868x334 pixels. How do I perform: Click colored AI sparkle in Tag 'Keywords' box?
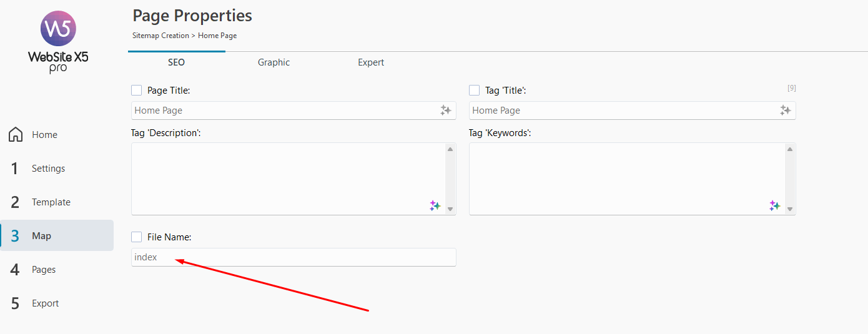[x=775, y=205]
